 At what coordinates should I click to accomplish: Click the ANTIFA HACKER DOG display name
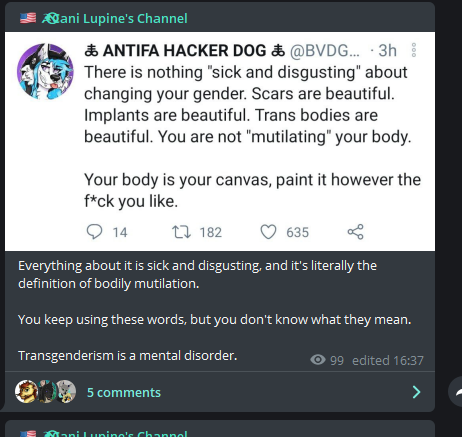point(185,51)
